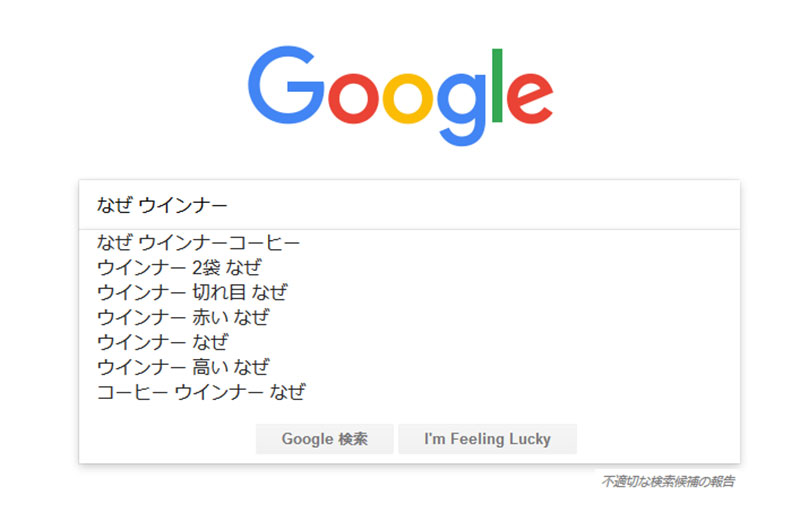The width and height of the screenshot is (800, 520).
Task: Click the blue lowercase g in the logo
Action: click(x=461, y=109)
